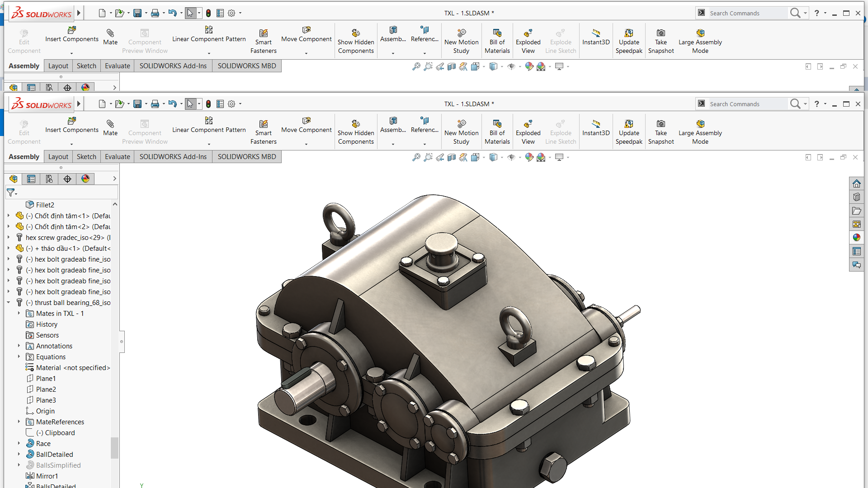The height and width of the screenshot is (488, 868).
Task: Switch to the Evaluate tab
Action: click(117, 156)
